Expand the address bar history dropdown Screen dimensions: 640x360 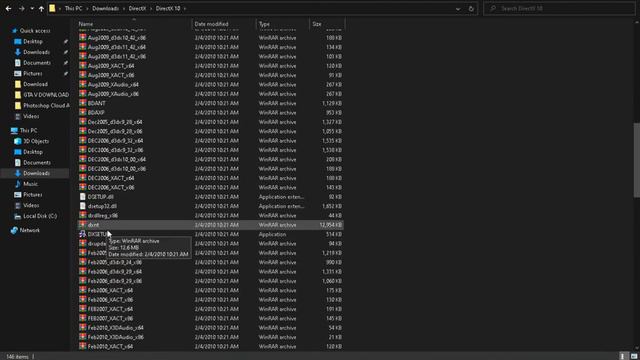pyautogui.click(x=458, y=9)
